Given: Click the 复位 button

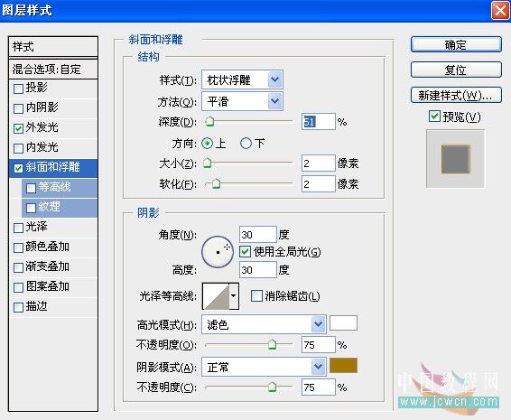Looking at the screenshot, I should [456, 70].
